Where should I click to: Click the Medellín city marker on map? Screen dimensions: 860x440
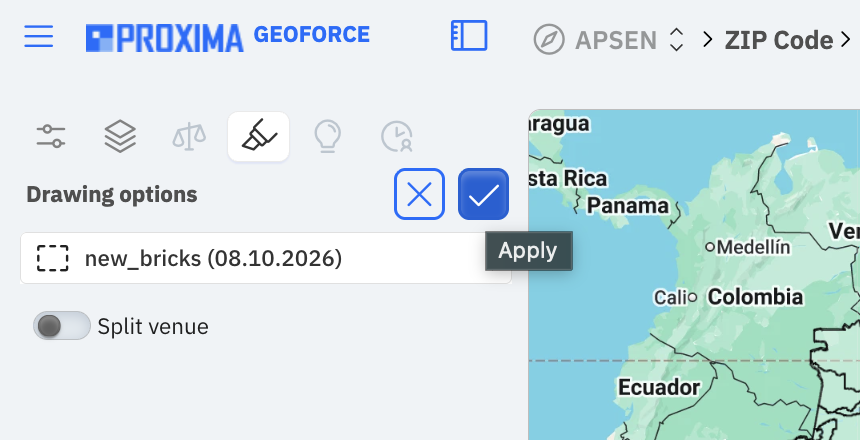coord(710,247)
